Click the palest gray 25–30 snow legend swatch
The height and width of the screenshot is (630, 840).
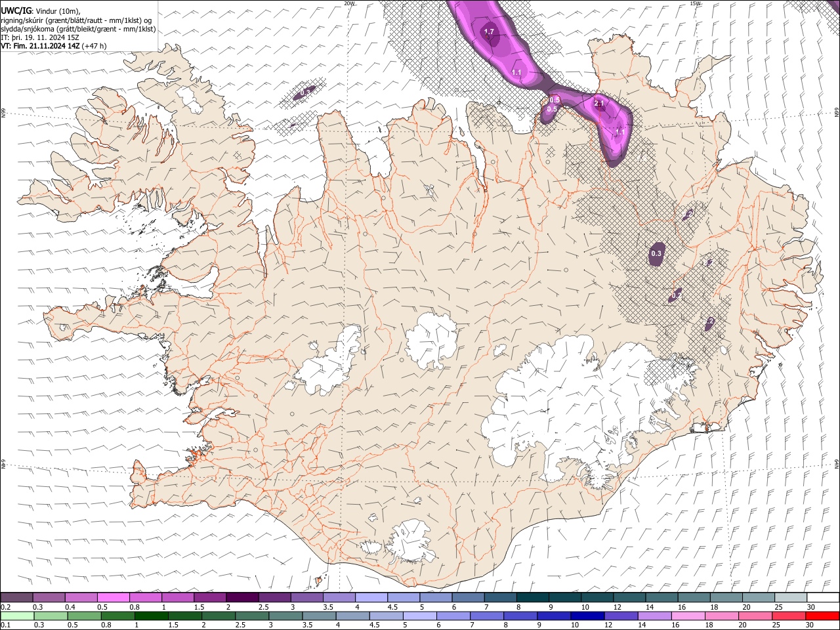tap(791, 597)
